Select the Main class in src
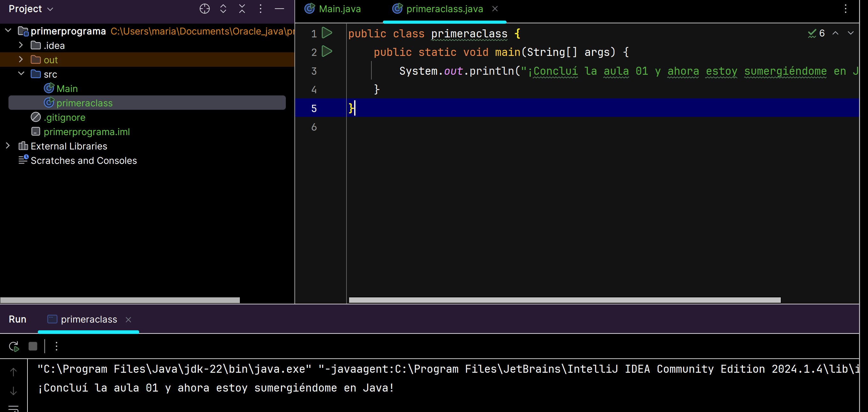 point(67,88)
